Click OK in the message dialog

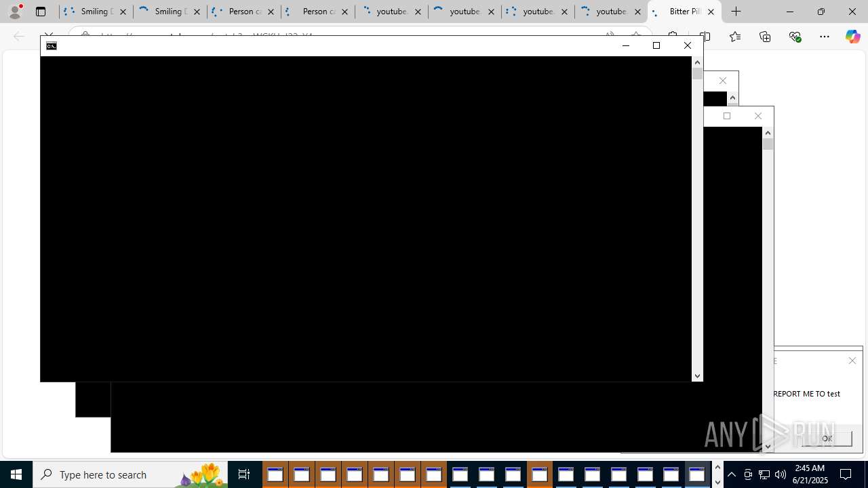point(827,439)
